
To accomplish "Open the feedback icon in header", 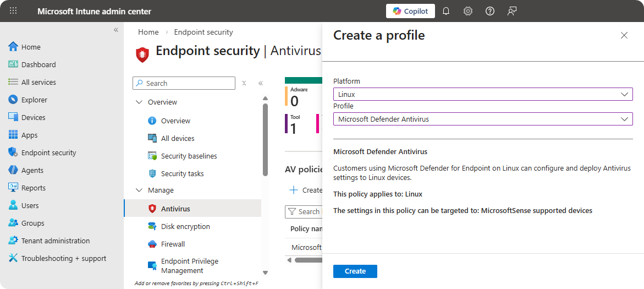I will pos(512,11).
